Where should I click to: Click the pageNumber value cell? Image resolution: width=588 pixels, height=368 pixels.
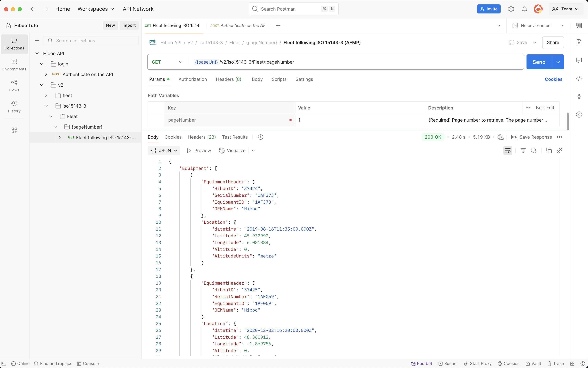360,120
